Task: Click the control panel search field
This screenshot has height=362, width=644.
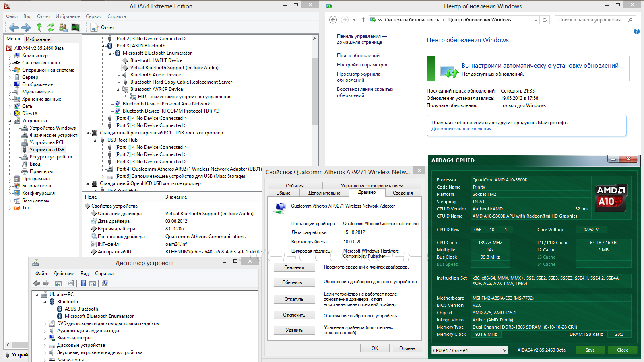Action: 590,20
